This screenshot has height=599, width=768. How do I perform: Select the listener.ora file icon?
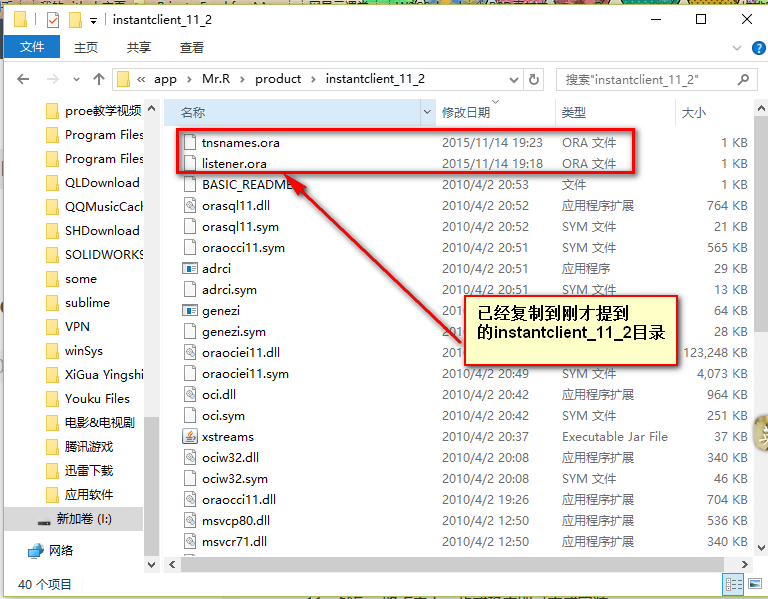pyautogui.click(x=190, y=164)
